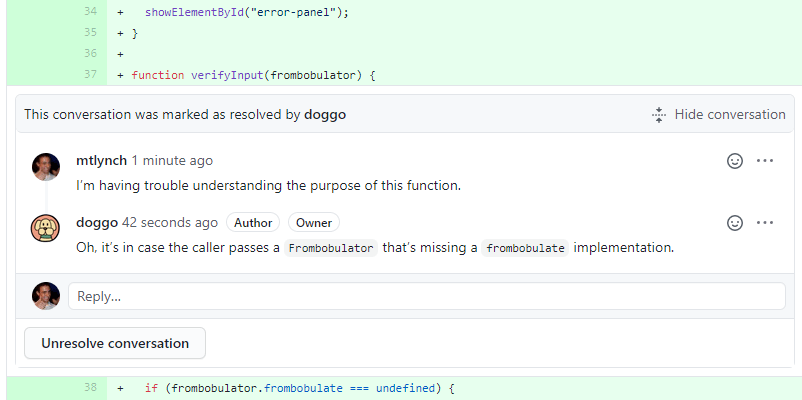Open the three-dot menu on doggo's comment
802x400 pixels.
(765, 223)
